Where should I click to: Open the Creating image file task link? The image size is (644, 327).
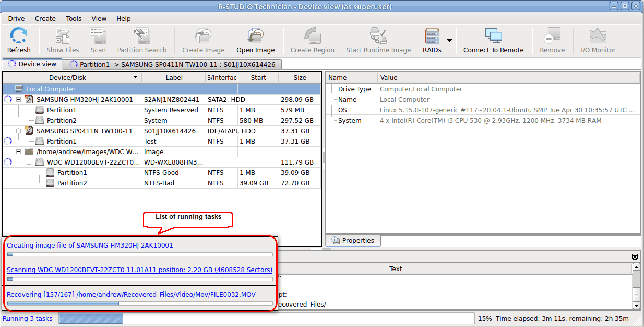click(90, 245)
